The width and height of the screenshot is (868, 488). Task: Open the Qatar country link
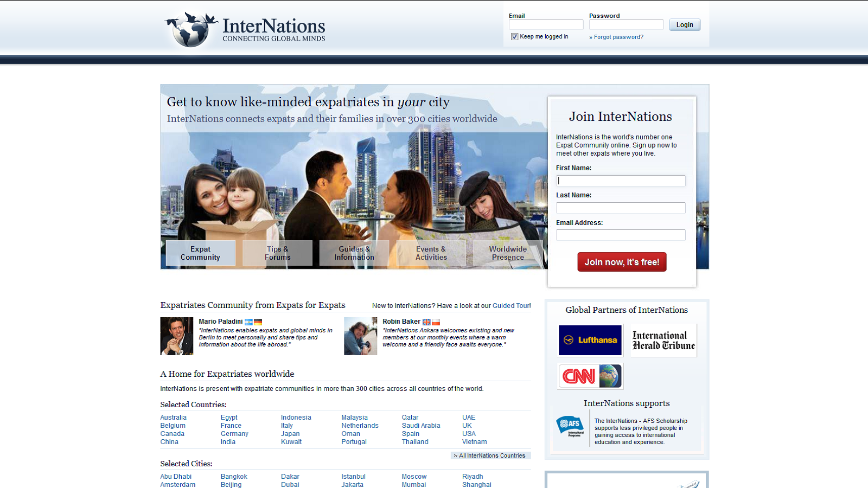(410, 418)
